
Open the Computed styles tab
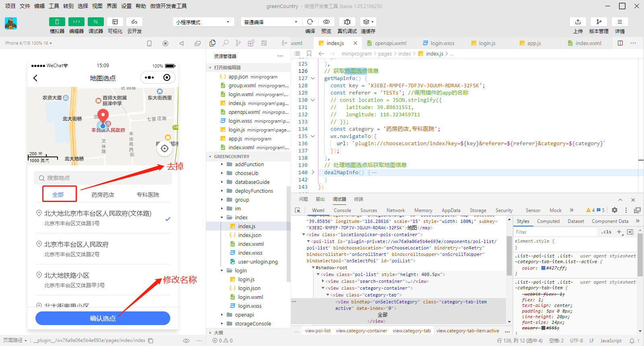click(x=548, y=221)
